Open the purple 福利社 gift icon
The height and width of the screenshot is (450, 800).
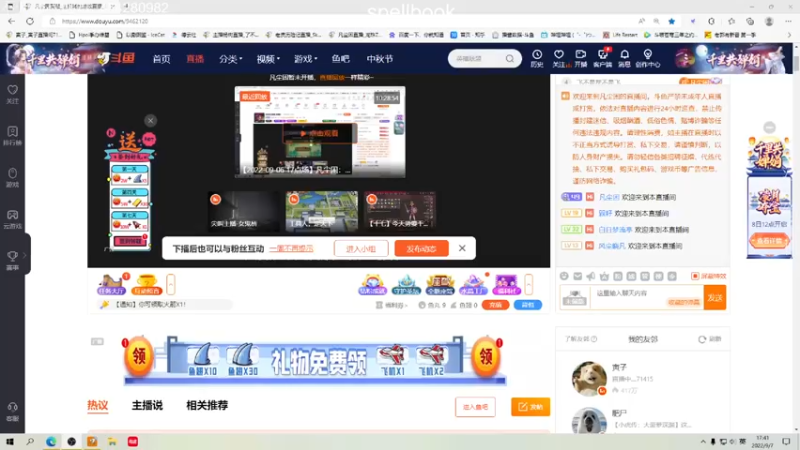[x=507, y=284]
